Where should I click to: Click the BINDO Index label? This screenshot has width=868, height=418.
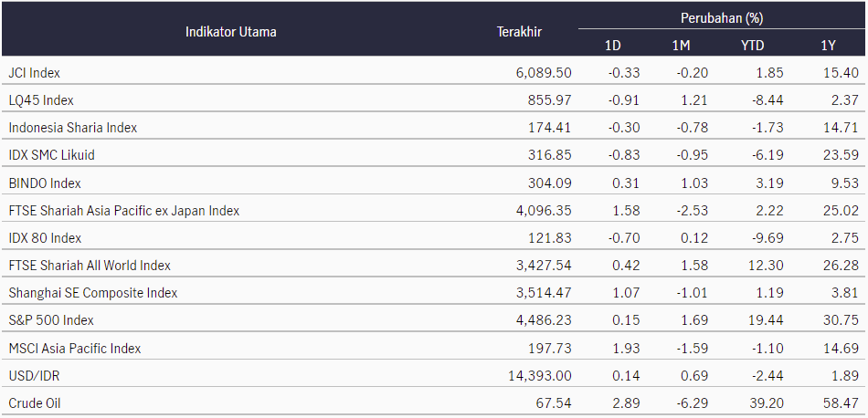tap(44, 183)
